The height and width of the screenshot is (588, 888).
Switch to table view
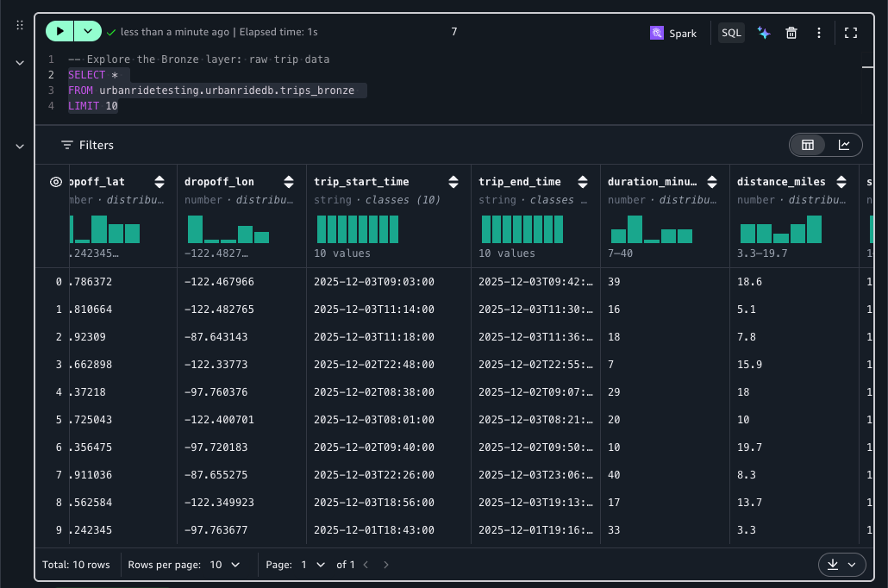click(x=808, y=145)
